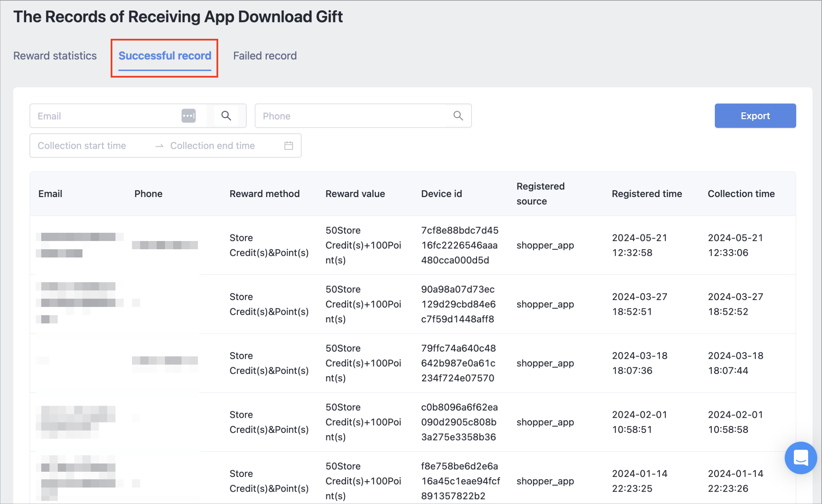This screenshot has height=504, width=822.
Task: Click the Reward method column header
Action: 265,194
